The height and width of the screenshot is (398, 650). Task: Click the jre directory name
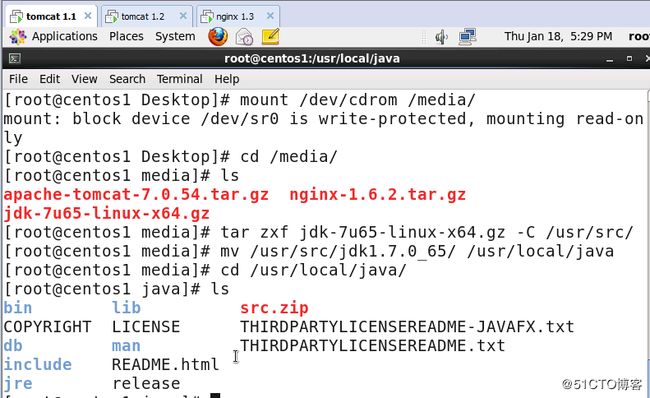18,383
